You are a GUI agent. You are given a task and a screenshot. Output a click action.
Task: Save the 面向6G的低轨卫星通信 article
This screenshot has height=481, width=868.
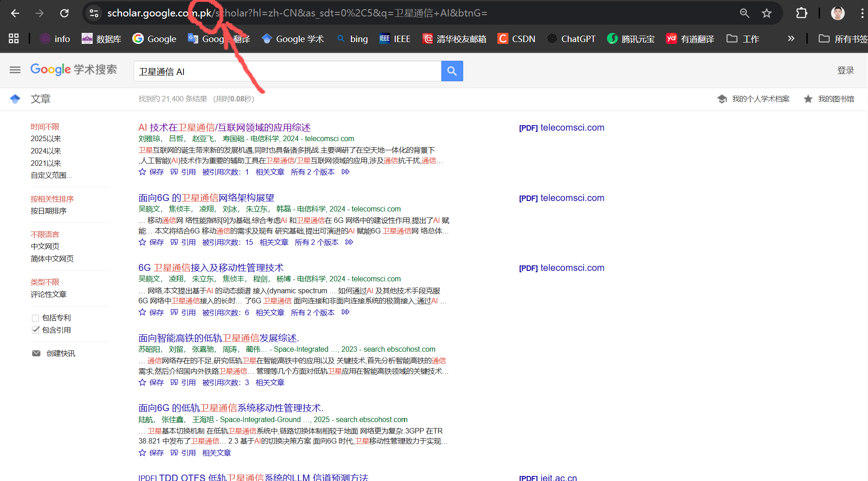pyautogui.click(x=151, y=453)
